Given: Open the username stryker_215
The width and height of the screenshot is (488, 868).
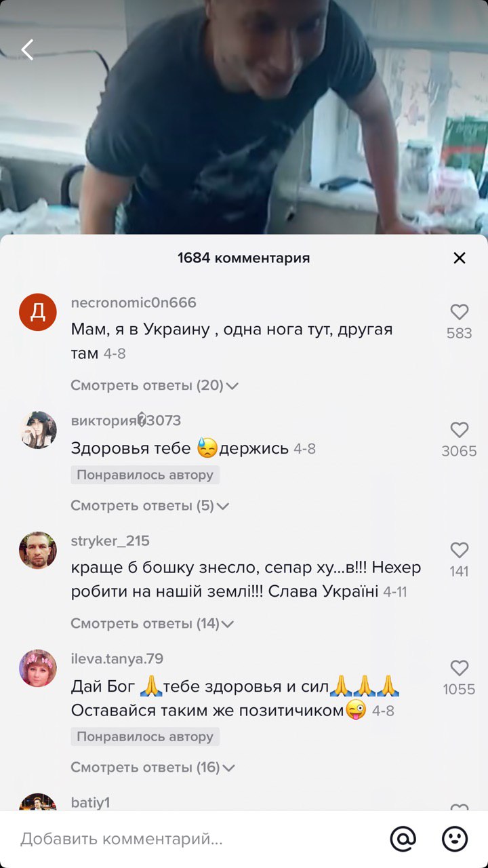Looking at the screenshot, I should [x=110, y=540].
